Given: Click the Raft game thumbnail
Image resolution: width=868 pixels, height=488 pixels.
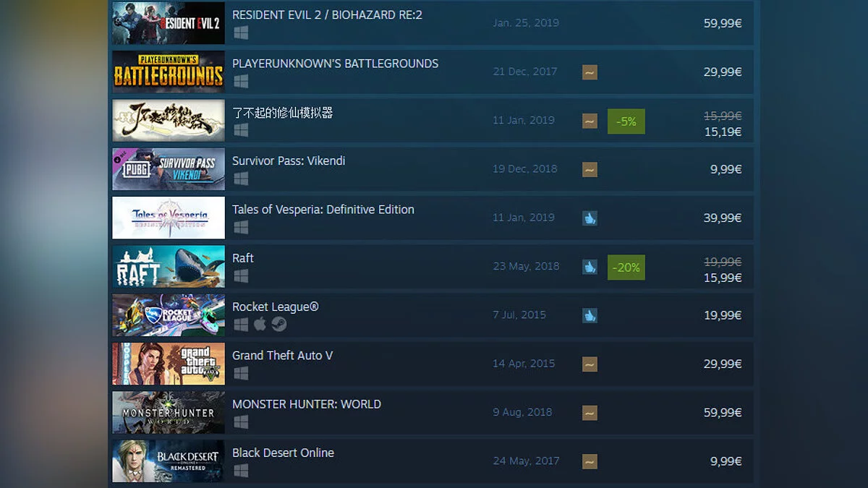Looking at the screenshot, I should tap(169, 267).
